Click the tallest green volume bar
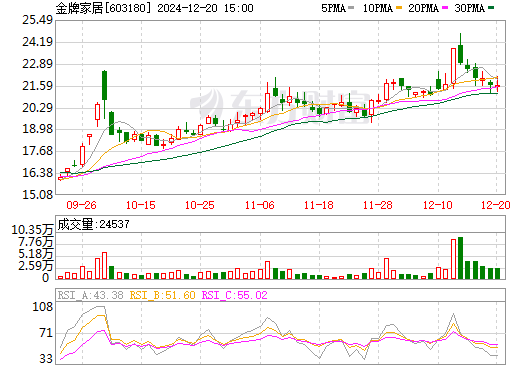The height and width of the screenshot is (365, 520). pyautogui.click(x=460, y=258)
